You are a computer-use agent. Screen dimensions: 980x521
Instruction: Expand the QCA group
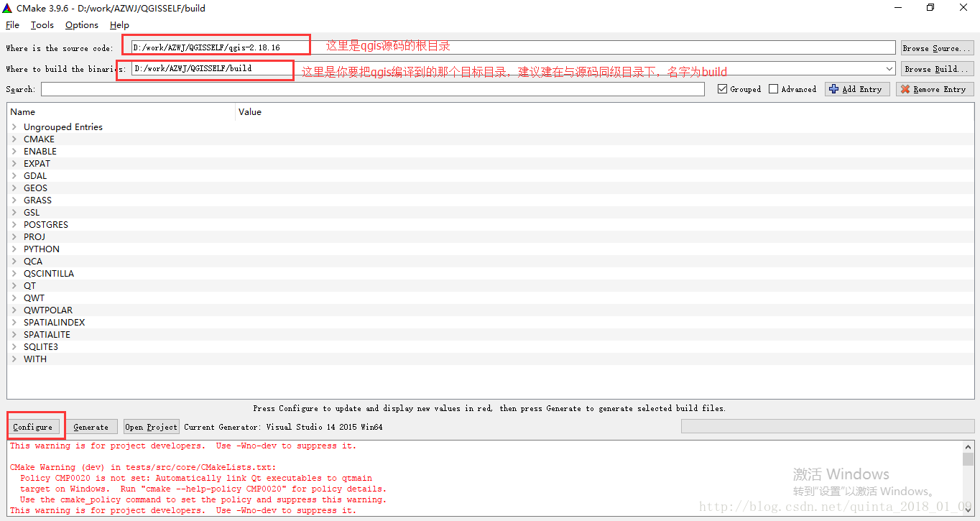pyautogui.click(x=14, y=262)
